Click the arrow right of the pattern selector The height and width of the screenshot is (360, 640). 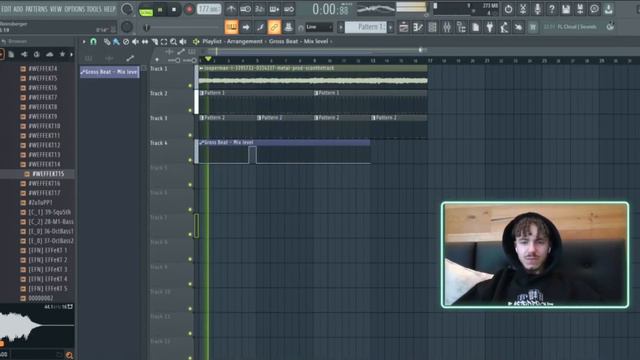click(391, 27)
